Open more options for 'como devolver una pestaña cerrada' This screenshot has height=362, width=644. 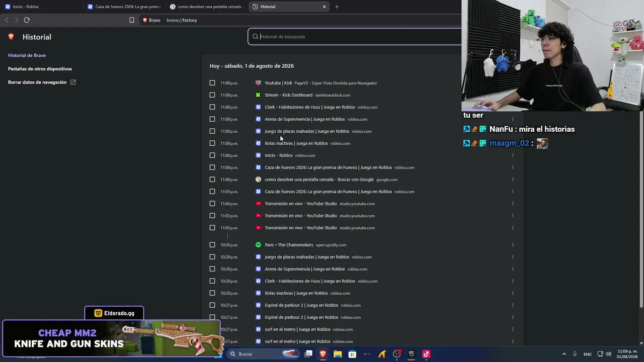pyautogui.click(x=513, y=179)
